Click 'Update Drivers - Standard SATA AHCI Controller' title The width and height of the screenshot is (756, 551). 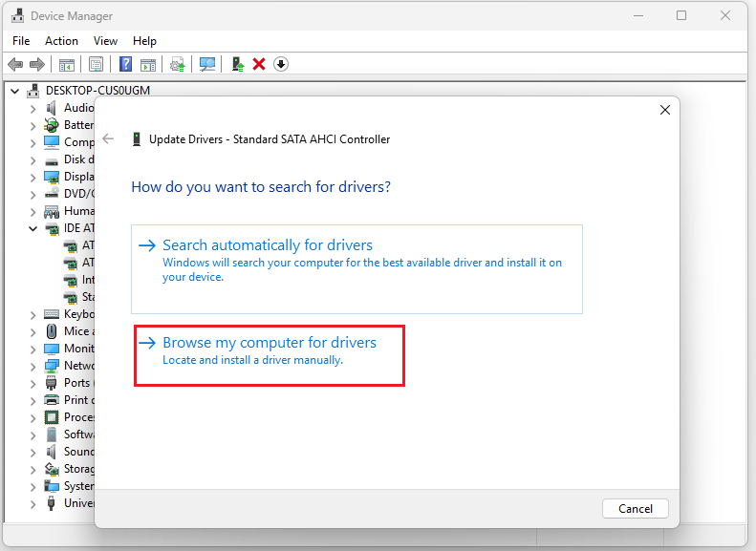point(270,139)
